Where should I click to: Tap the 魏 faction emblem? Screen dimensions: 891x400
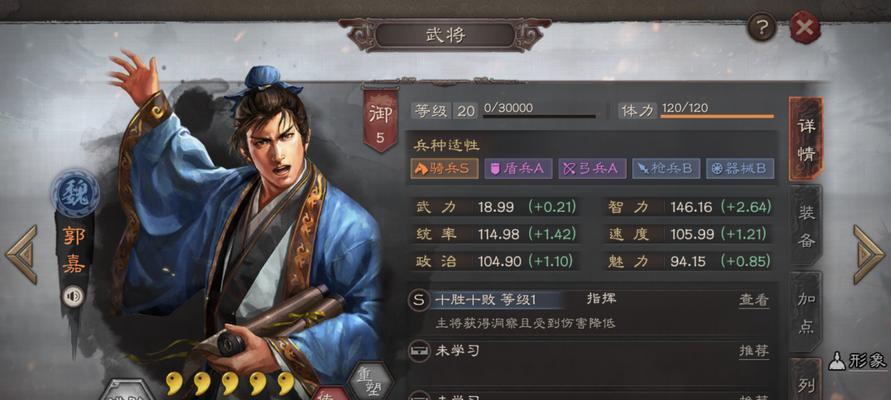click(75, 193)
